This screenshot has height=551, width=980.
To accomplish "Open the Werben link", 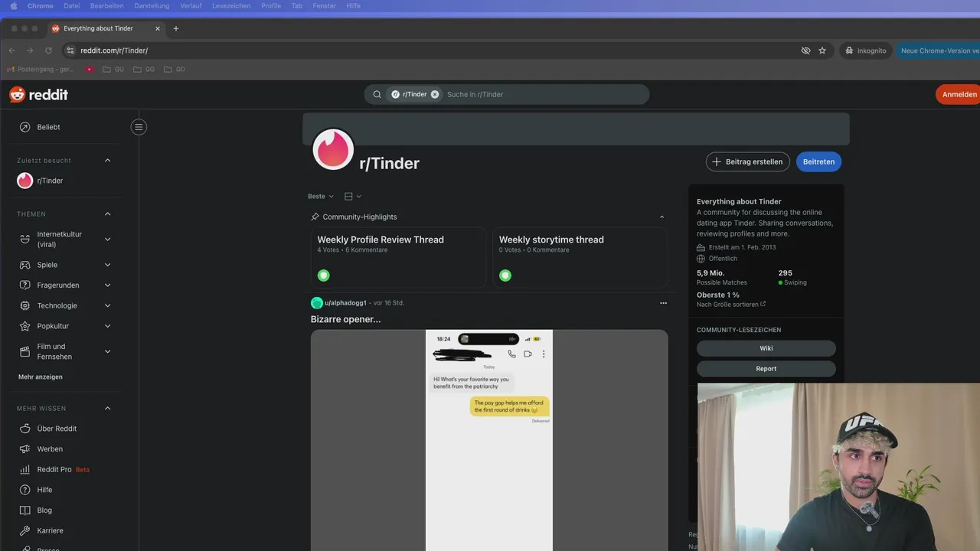I will pyautogui.click(x=50, y=449).
